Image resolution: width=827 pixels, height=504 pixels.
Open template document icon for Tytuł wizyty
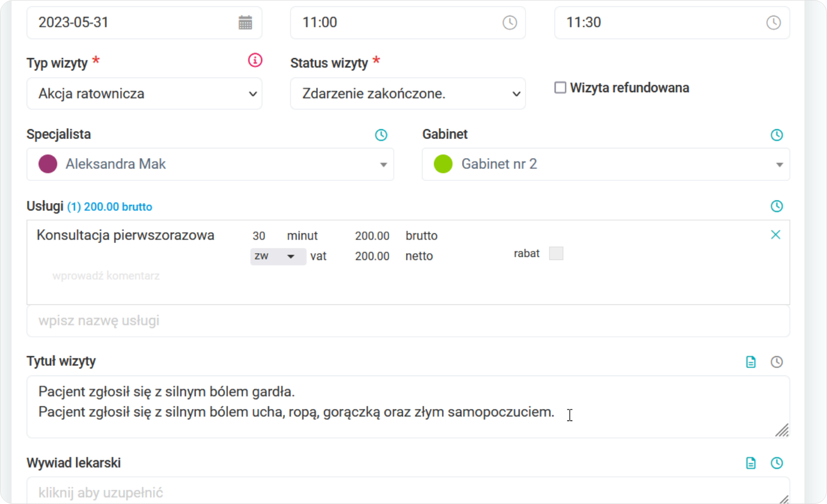pos(751,362)
